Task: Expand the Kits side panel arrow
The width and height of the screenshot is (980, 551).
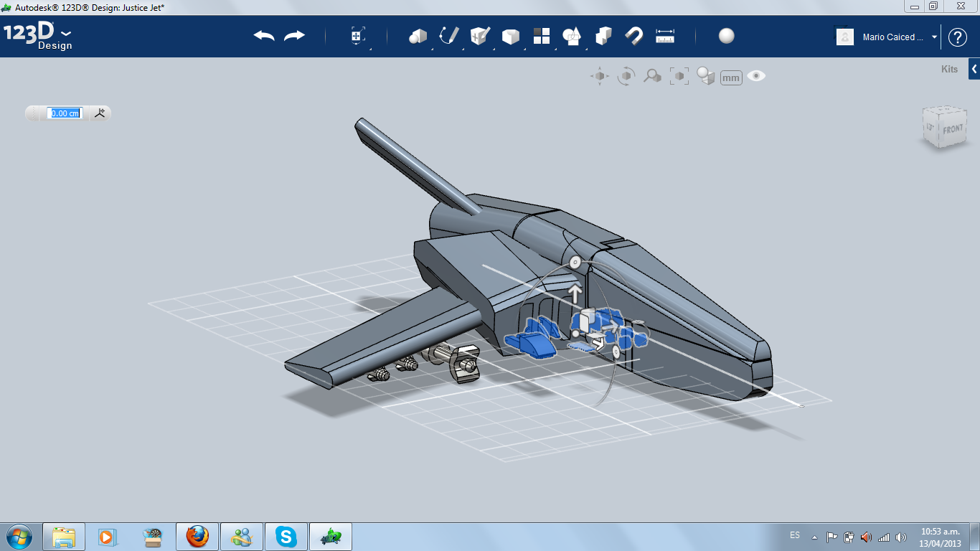Action: point(974,69)
